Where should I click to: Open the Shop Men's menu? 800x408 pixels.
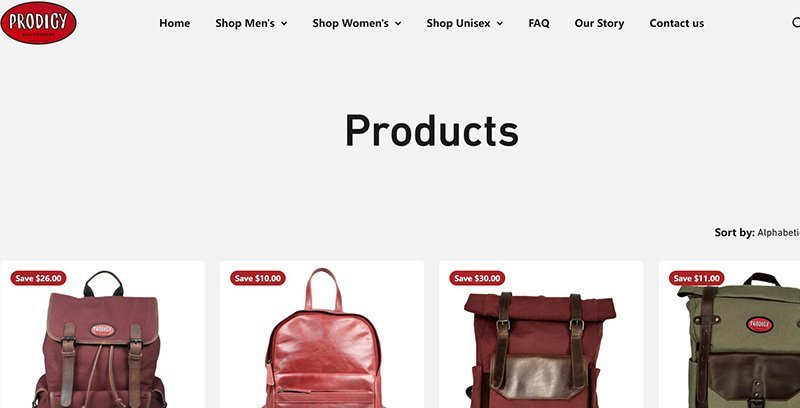coord(245,23)
